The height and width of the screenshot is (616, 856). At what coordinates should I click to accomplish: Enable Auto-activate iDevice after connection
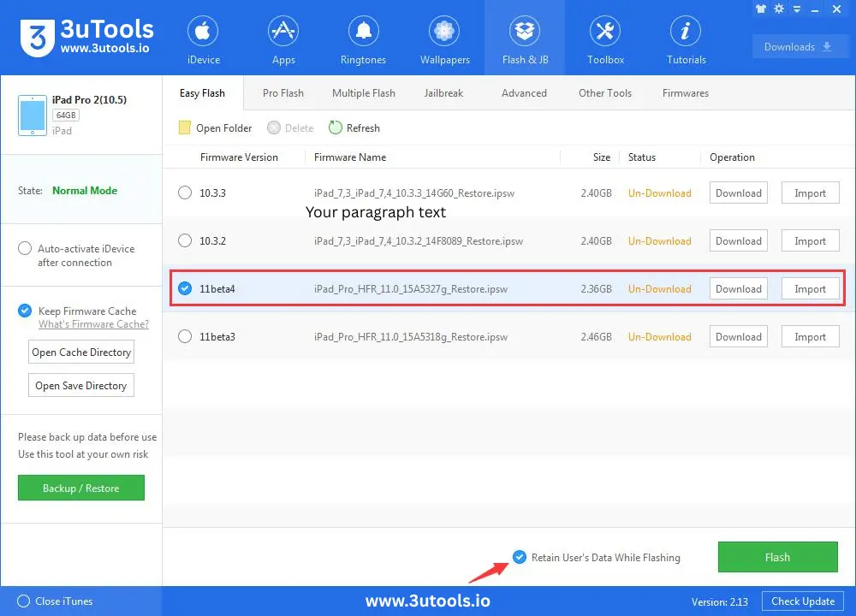(25, 249)
